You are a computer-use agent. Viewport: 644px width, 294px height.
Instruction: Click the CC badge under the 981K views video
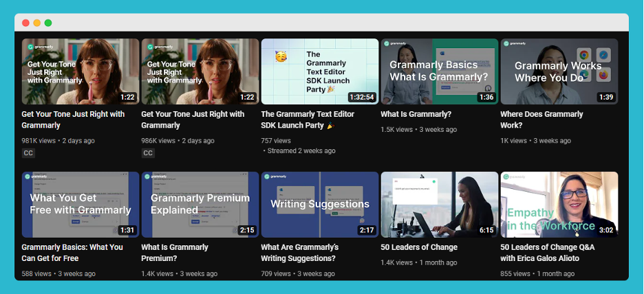[28, 153]
